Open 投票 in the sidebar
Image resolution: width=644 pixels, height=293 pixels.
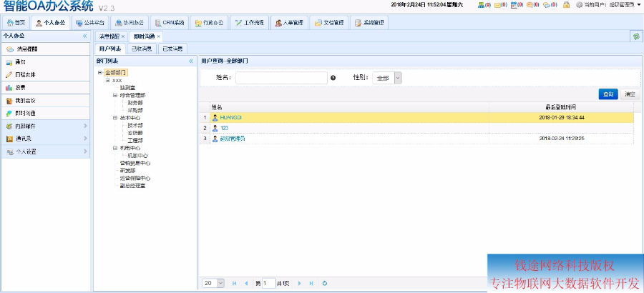click(x=45, y=87)
